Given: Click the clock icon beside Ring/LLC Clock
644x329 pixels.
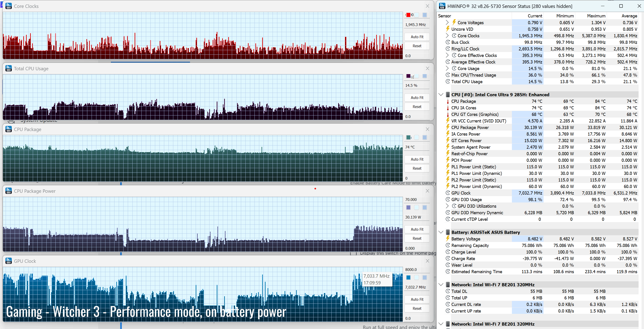Looking at the screenshot, I should coord(448,49).
